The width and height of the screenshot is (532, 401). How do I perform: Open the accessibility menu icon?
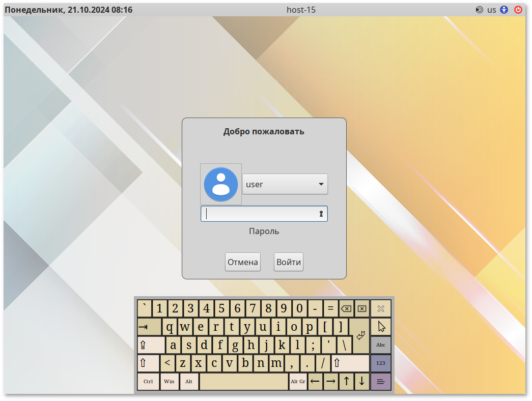pos(504,10)
